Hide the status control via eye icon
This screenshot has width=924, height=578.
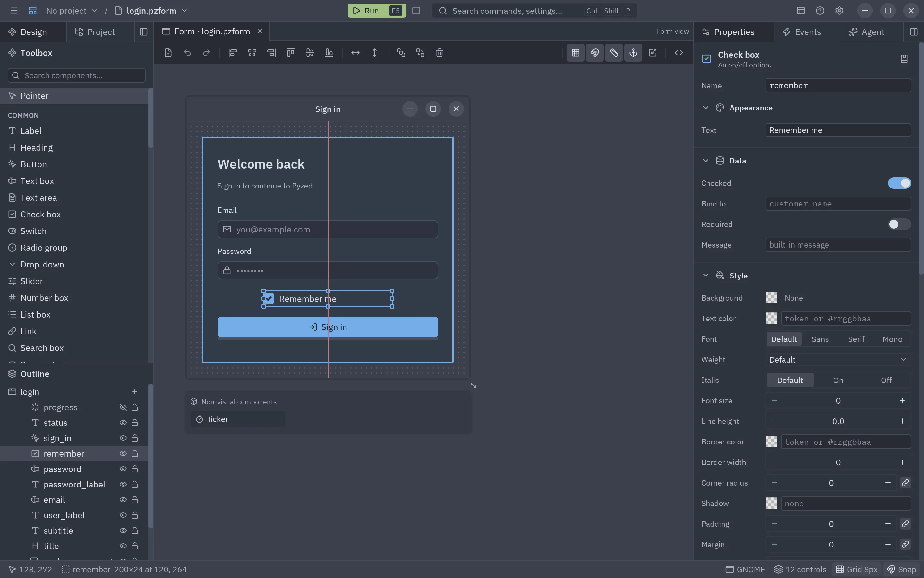coord(123,423)
